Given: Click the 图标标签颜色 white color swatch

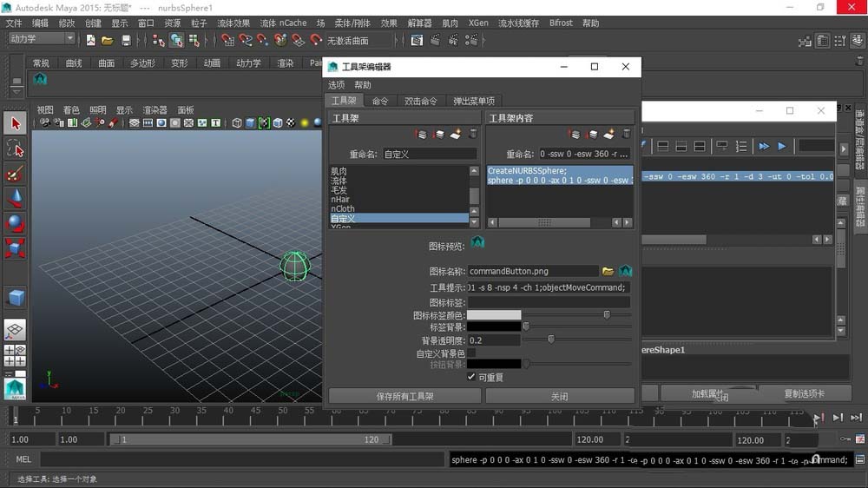Looking at the screenshot, I should pos(494,315).
